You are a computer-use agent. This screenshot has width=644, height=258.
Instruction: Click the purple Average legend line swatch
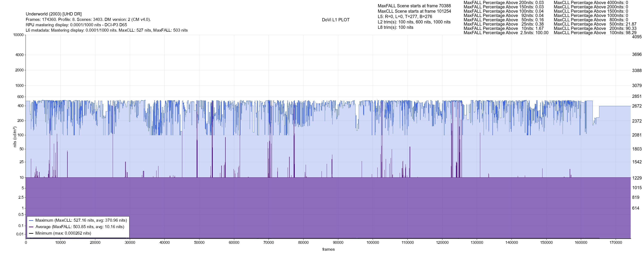[31, 227]
